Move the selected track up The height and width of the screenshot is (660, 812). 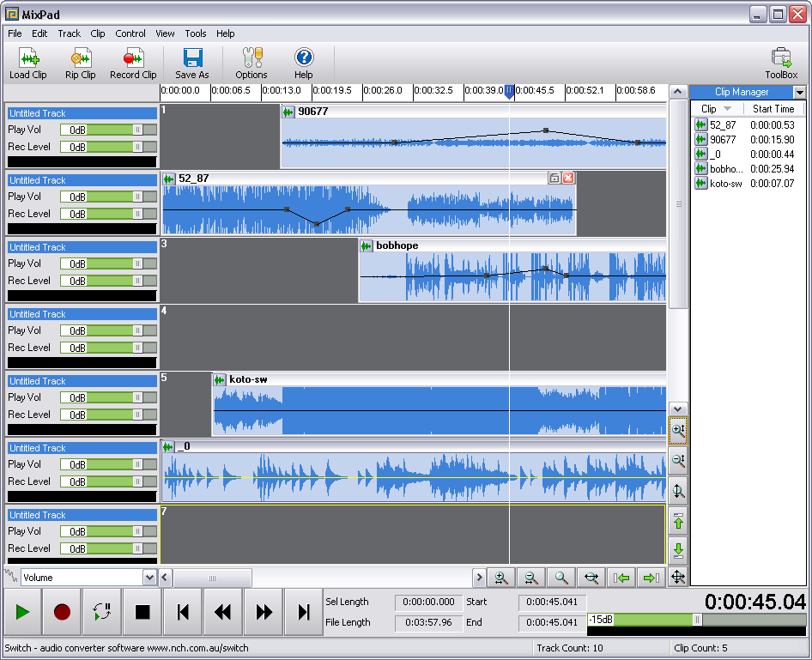coord(677,520)
